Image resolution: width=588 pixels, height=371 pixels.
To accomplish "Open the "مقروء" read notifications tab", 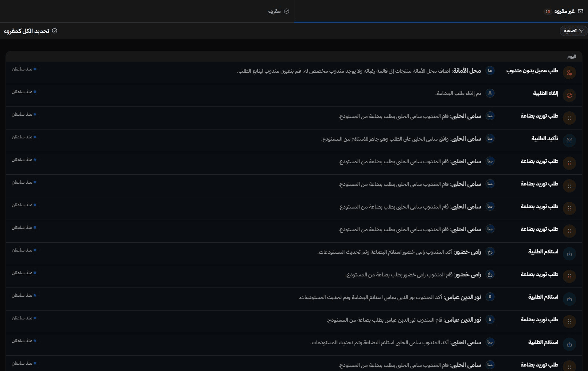I will 147,11.
